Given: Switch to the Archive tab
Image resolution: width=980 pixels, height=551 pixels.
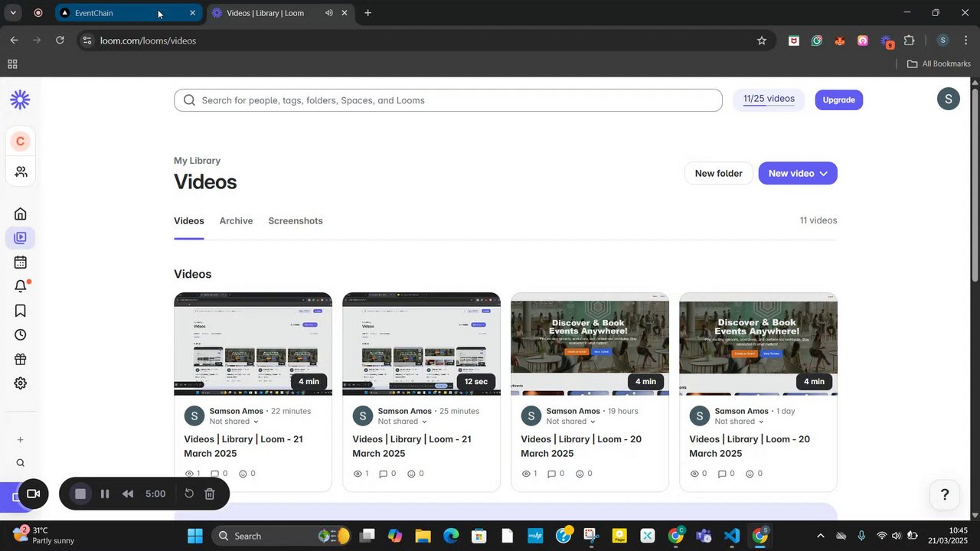Looking at the screenshot, I should pos(236,221).
